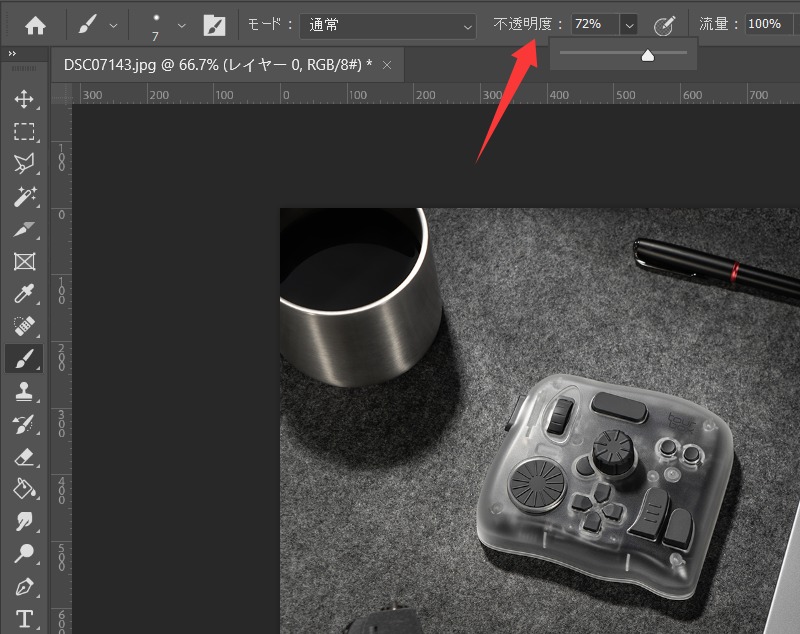Select the Rectangular Marquee tool
Viewport: 800px width, 634px height.
(24, 131)
